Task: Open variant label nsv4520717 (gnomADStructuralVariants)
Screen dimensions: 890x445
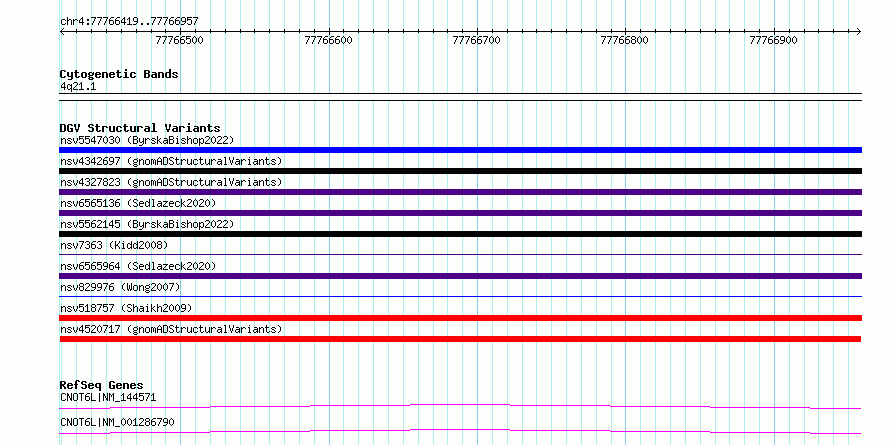Action: 171,329
